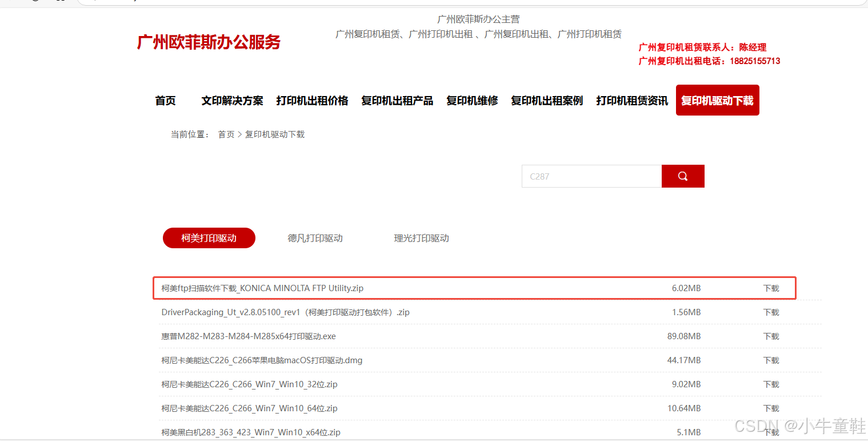This screenshot has width=868, height=441.
Task: Focus the C287 search input field
Action: (x=591, y=176)
